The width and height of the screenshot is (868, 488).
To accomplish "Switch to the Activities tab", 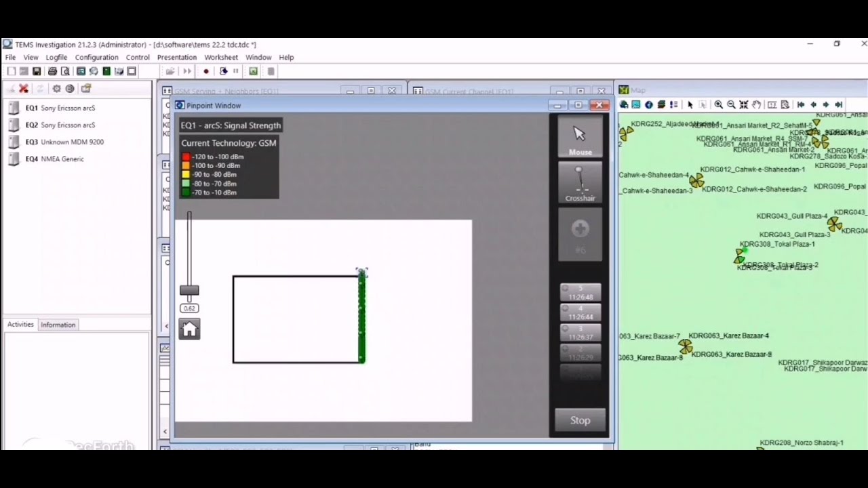I will click(20, 325).
